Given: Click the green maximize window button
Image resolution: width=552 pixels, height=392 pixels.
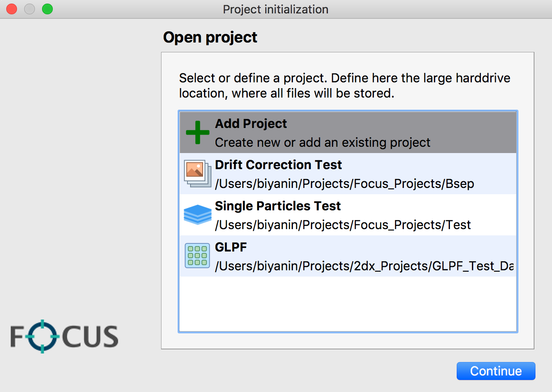Looking at the screenshot, I should coord(47,9).
